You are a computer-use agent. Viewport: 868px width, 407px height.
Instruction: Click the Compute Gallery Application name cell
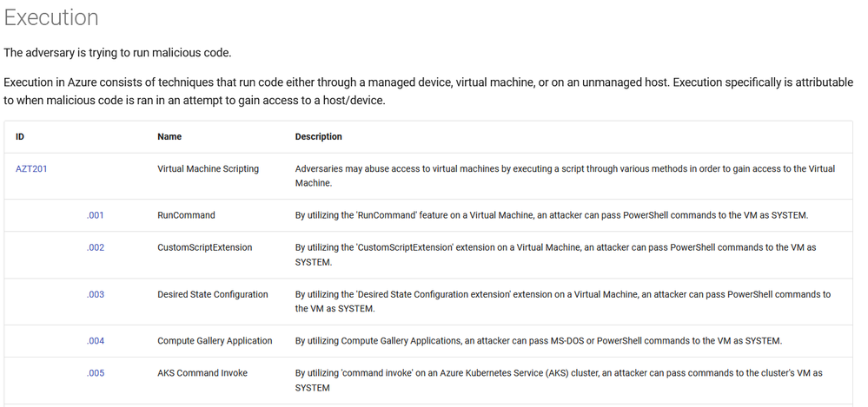pyautogui.click(x=215, y=341)
